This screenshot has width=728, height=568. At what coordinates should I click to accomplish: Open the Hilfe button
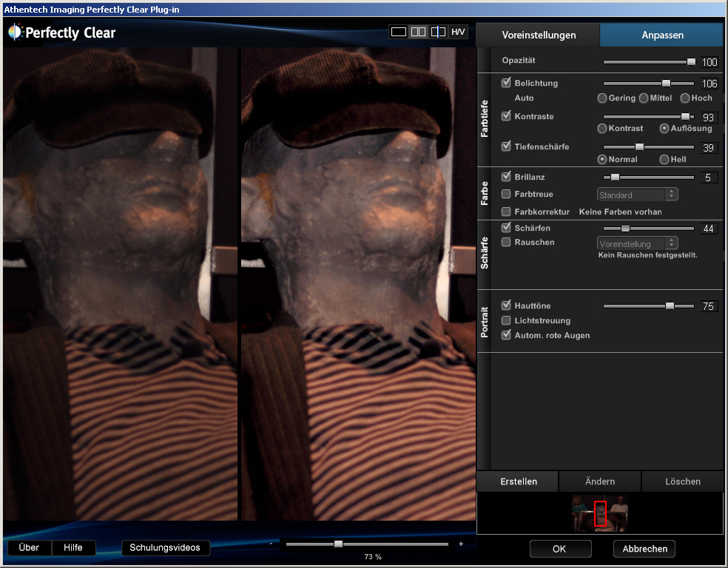[73, 547]
